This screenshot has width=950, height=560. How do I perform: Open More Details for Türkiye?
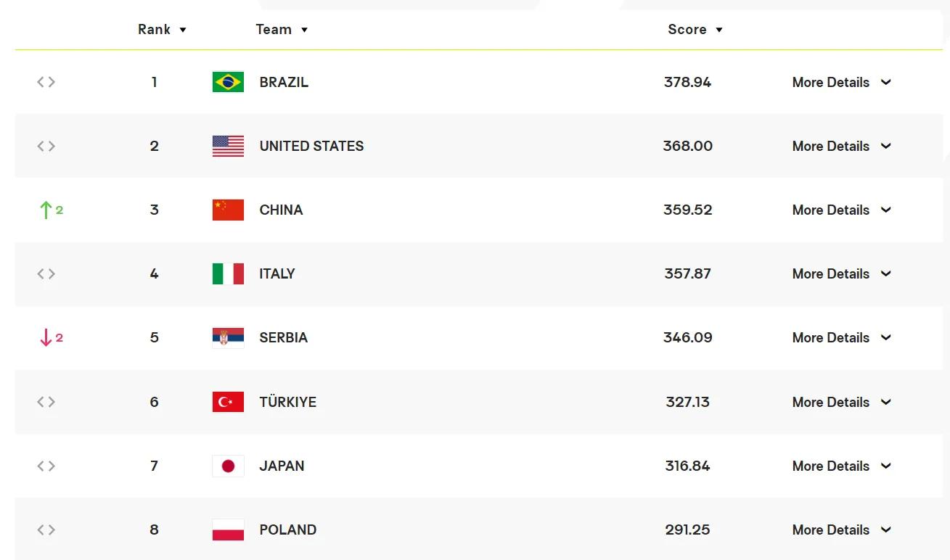[x=841, y=402]
